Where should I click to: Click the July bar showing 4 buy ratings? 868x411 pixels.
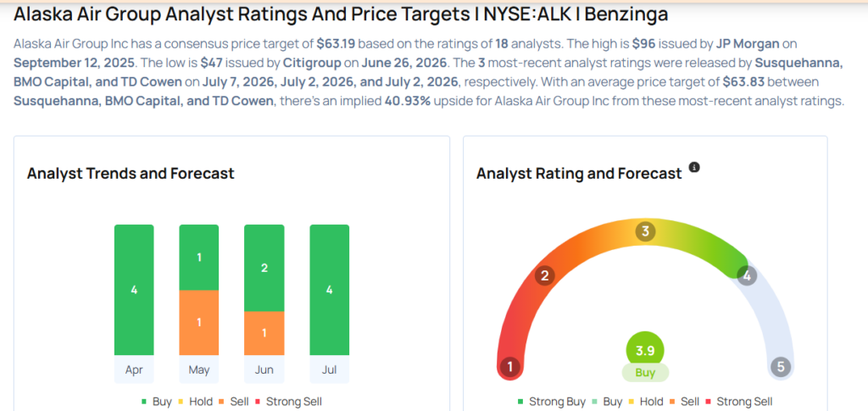coord(330,290)
